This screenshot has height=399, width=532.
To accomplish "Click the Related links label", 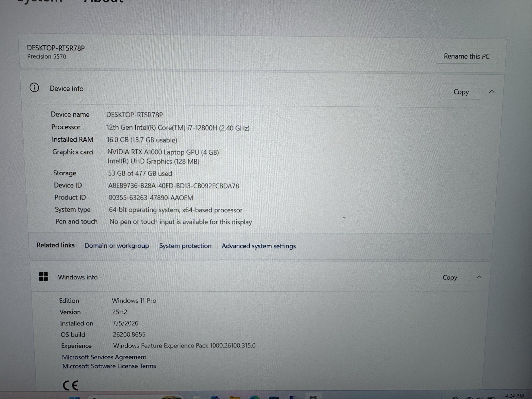I will [56, 245].
